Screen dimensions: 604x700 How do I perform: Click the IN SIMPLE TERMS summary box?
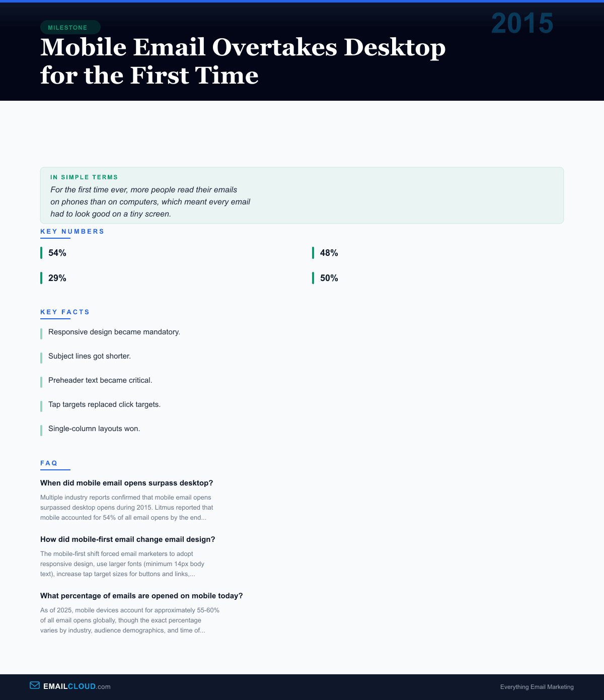[302, 195]
